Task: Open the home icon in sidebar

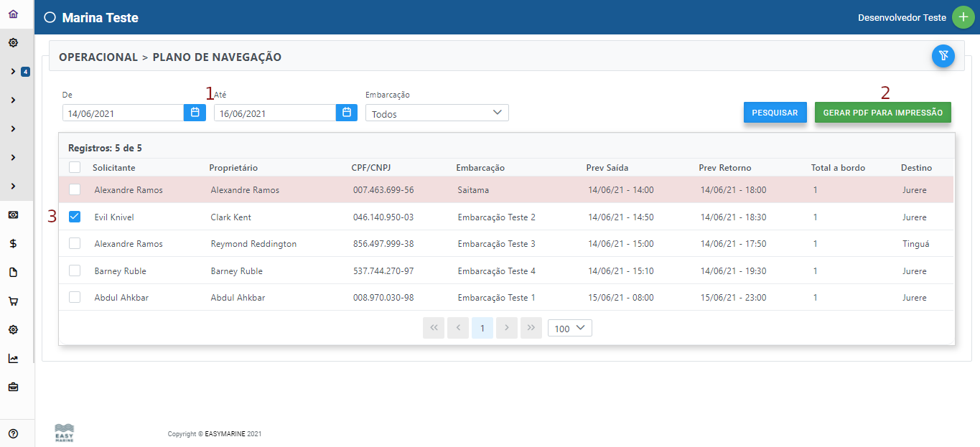Action: [13, 14]
